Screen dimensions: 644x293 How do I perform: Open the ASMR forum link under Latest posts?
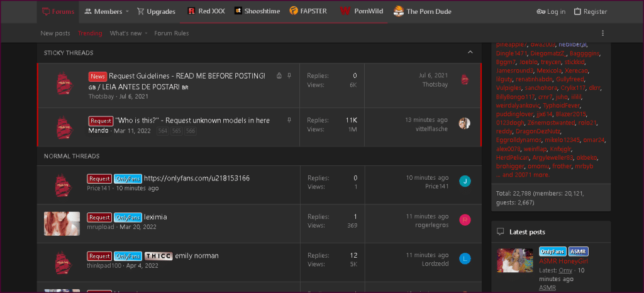(x=547, y=288)
